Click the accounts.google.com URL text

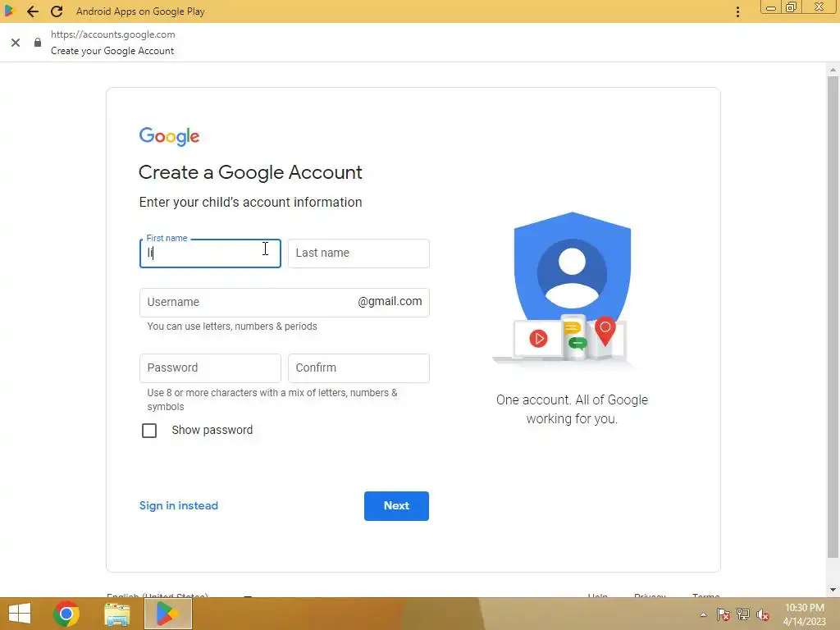tap(113, 34)
